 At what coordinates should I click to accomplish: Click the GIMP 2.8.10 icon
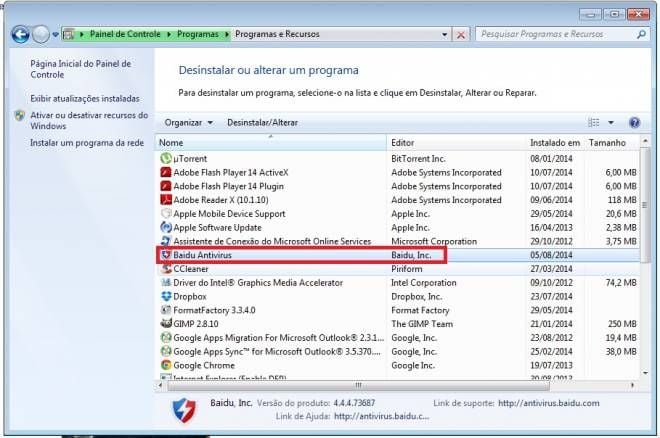pos(166,324)
